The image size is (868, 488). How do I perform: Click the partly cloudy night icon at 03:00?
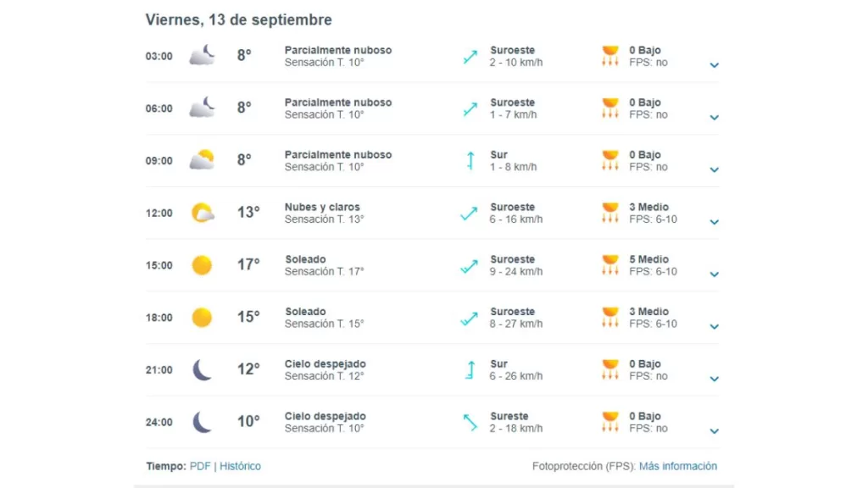[x=202, y=56]
